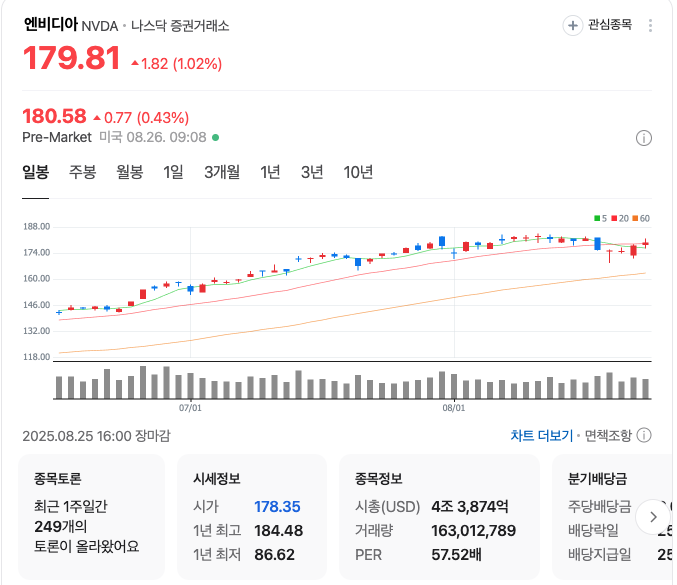Open the 종목정보 stock info card
677x585 pixels.
point(440,516)
